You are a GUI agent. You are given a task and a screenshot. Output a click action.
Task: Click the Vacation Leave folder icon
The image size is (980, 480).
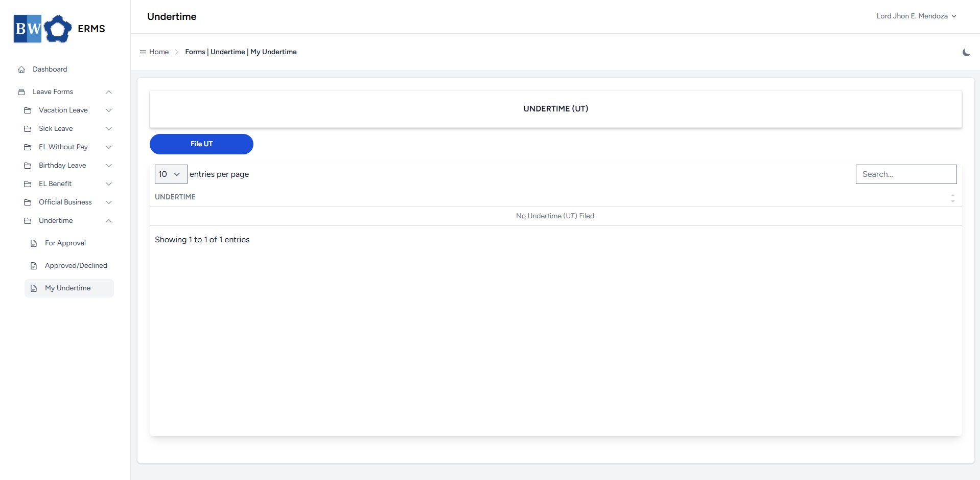click(x=28, y=110)
